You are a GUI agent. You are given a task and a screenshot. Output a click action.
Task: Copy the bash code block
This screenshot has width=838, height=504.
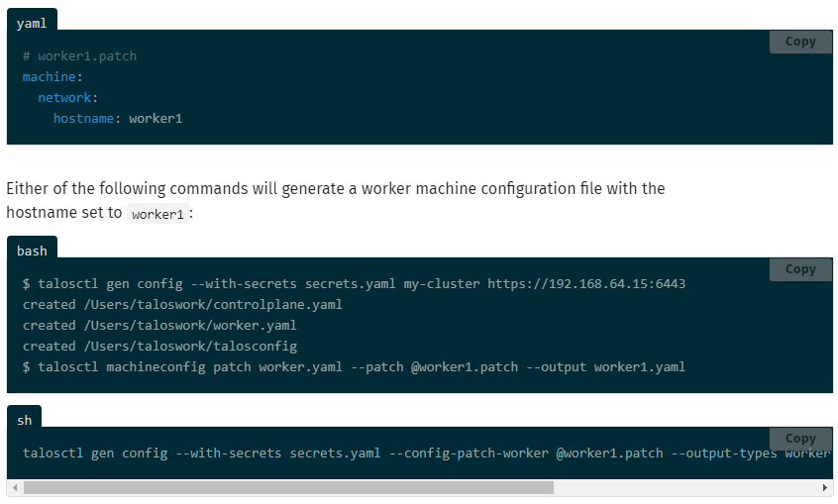click(800, 269)
